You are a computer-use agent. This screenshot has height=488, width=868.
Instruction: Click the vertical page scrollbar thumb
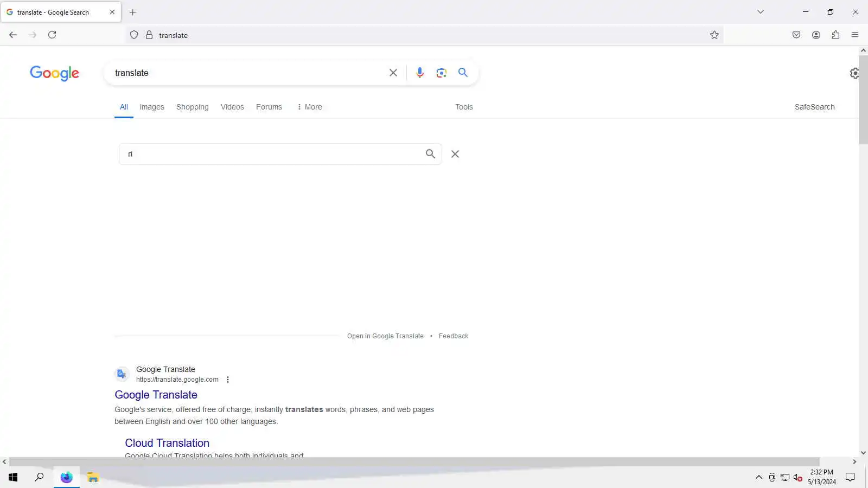click(x=863, y=99)
